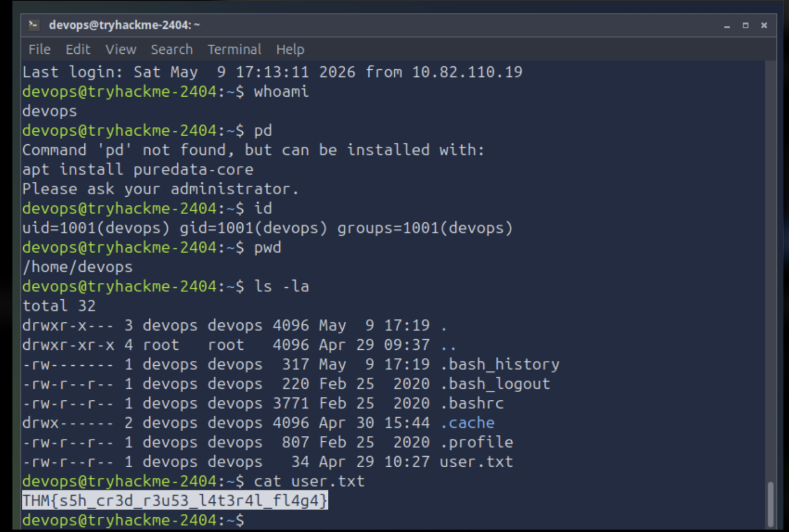Open the File menu
Viewport: 789px width, 532px height.
[40, 50]
